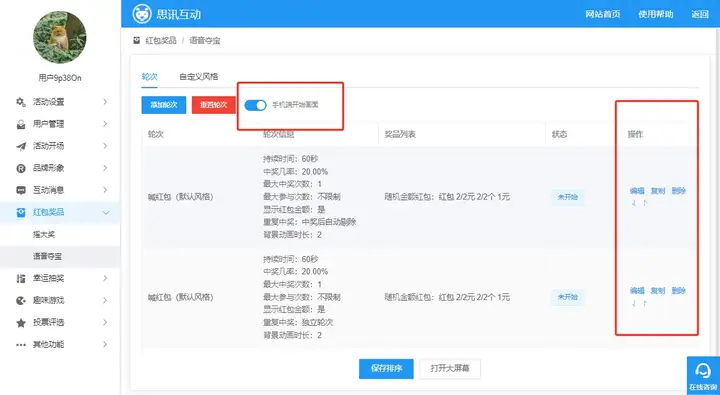Screen dimensions: 720x395
Task: Click the 活动设置 gear icon in sidebar
Action: (21, 102)
